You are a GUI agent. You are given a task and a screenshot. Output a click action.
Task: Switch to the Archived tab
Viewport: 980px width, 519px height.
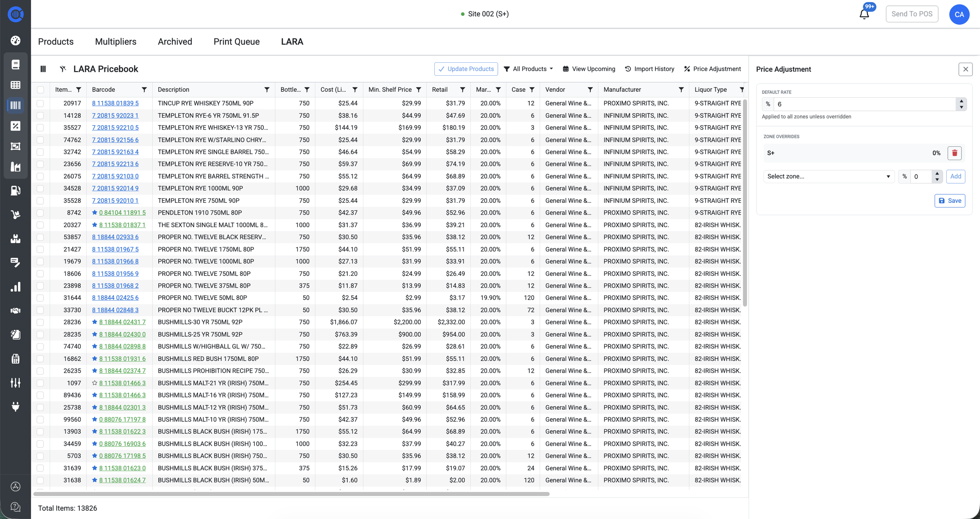tap(175, 42)
